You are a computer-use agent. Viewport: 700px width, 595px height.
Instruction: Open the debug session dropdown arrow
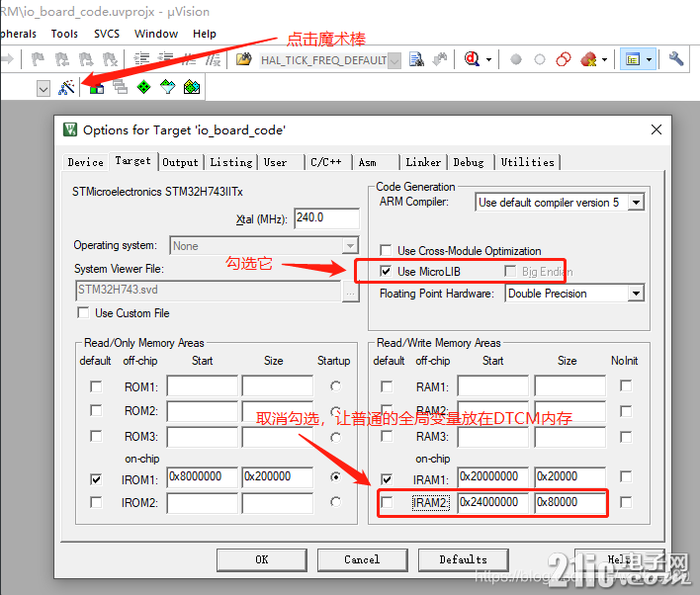click(488, 59)
